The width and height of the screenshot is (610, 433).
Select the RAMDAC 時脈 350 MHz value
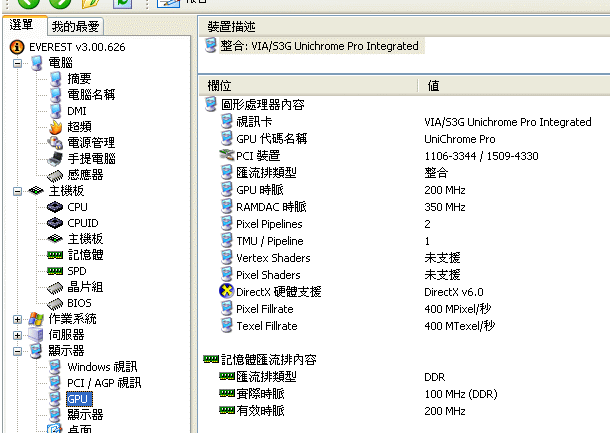445,207
